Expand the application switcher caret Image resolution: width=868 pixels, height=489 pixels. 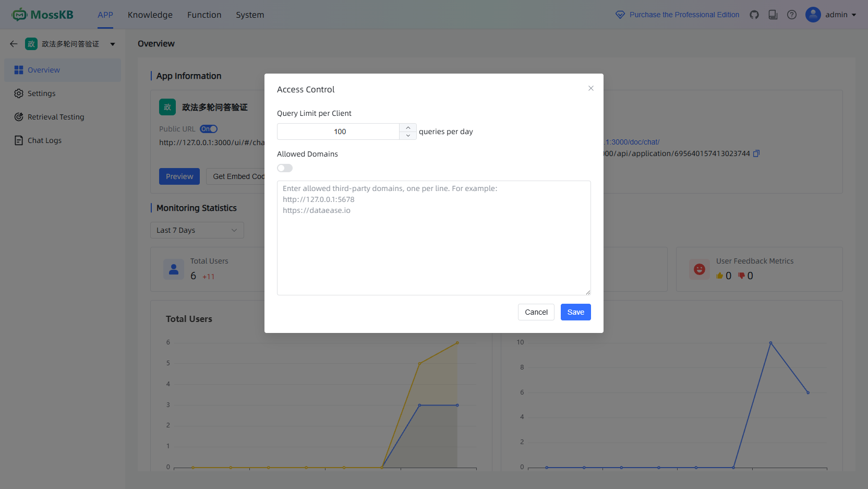point(113,44)
